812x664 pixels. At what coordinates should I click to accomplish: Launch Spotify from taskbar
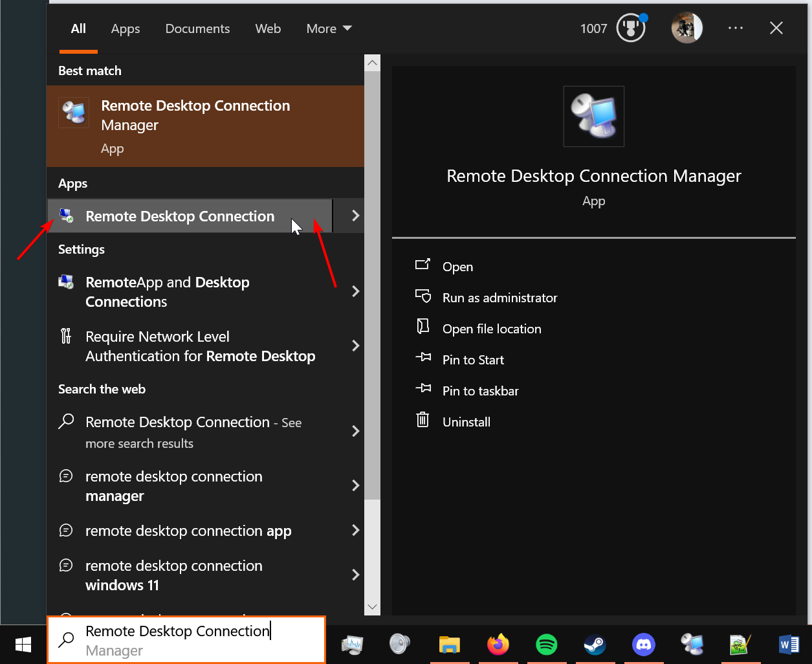tap(547, 645)
